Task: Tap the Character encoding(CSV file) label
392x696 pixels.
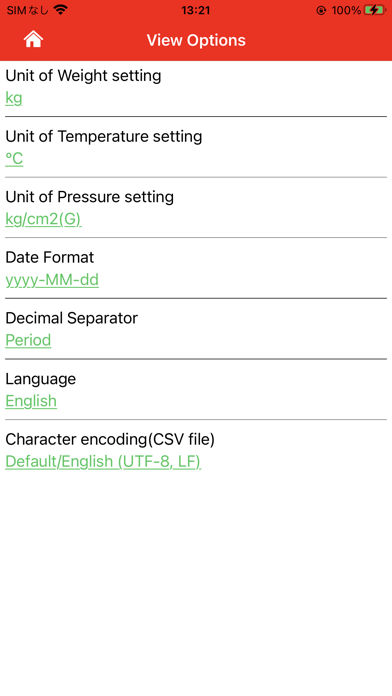Action: click(110, 439)
